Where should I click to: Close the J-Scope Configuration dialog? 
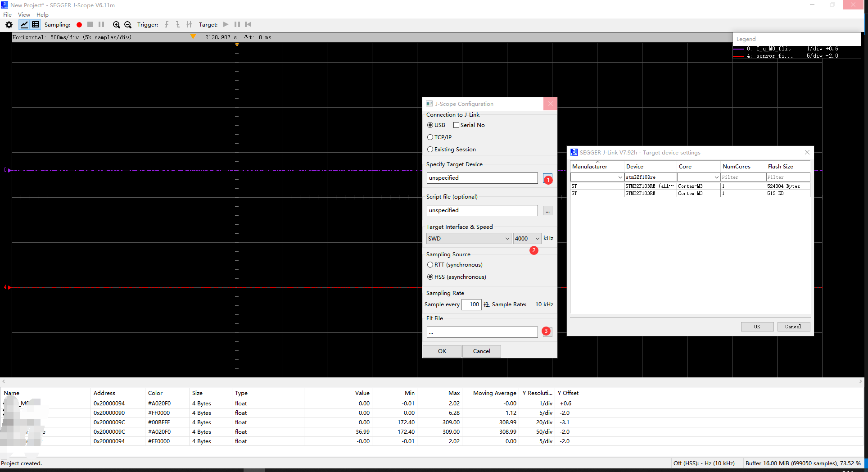(x=550, y=104)
